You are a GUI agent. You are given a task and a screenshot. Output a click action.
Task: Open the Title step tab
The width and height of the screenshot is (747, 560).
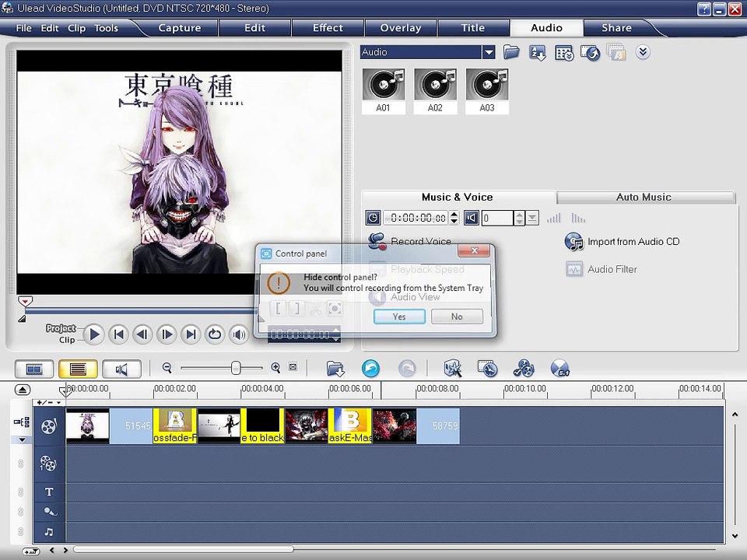point(473,28)
